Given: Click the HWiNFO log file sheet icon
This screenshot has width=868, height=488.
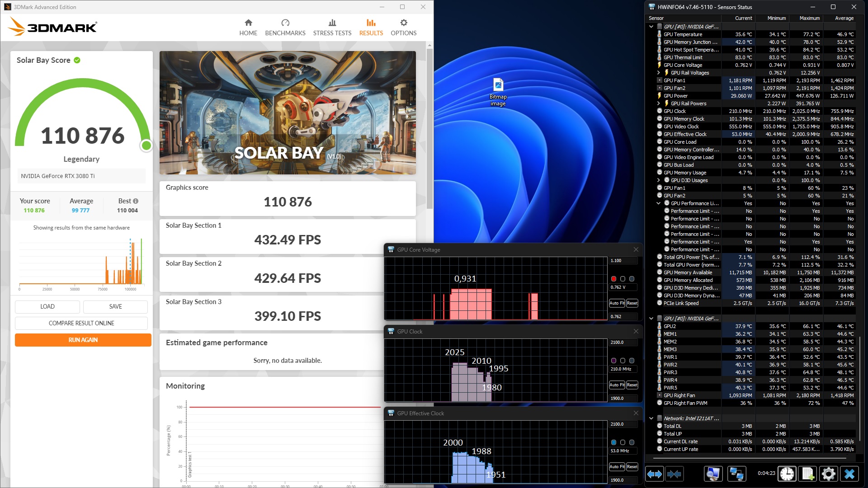Looking at the screenshot, I should [x=808, y=474].
